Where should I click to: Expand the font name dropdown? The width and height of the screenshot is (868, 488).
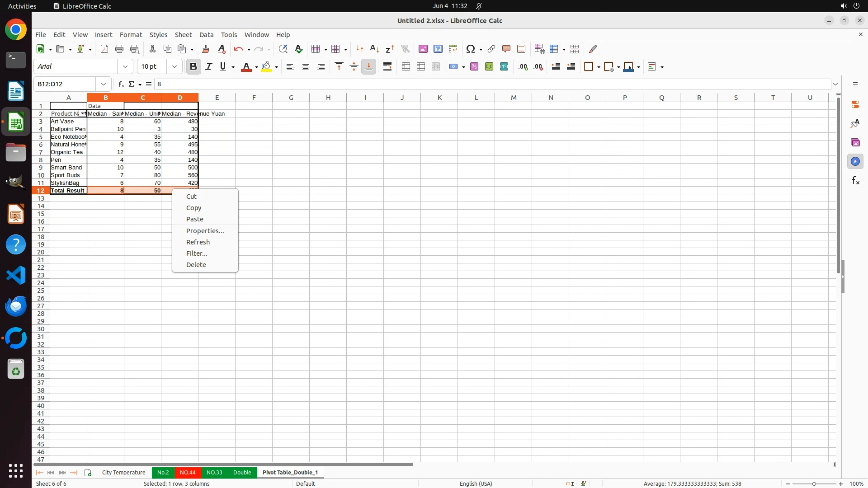coord(125,67)
